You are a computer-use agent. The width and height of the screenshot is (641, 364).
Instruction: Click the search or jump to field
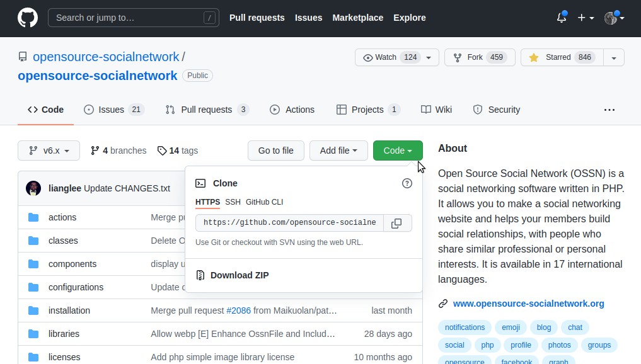pos(133,18)
